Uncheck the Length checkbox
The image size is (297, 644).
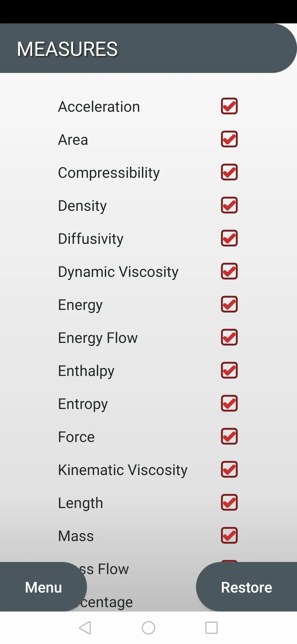[229, 502]
